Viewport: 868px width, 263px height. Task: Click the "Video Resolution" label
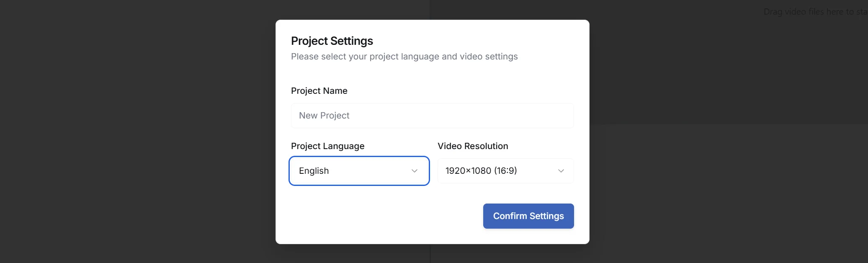tap(473, 146)
